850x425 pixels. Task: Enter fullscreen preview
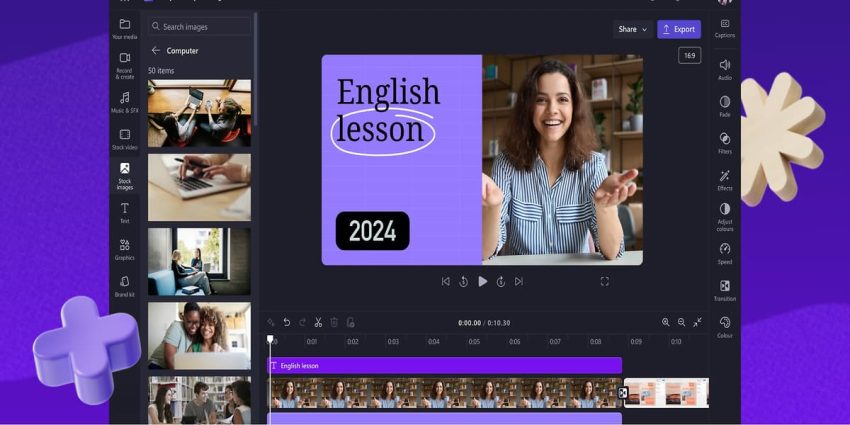coord(604,281)
